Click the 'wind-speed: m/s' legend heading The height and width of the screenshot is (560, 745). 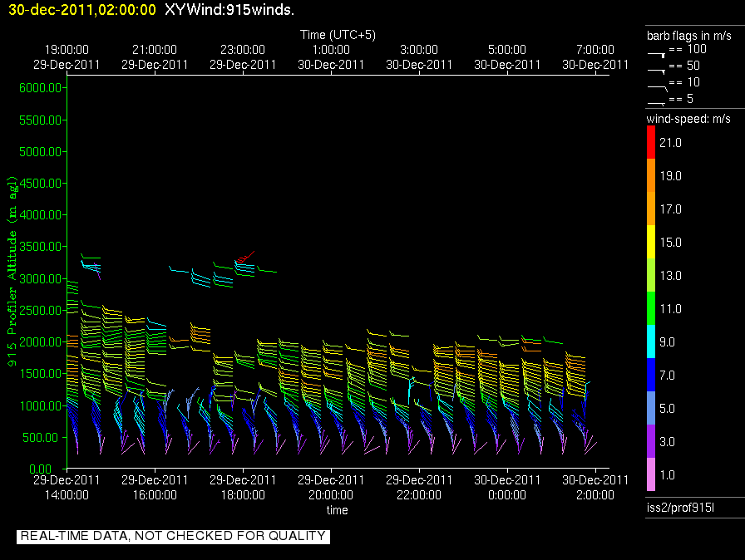pos(688,119)
